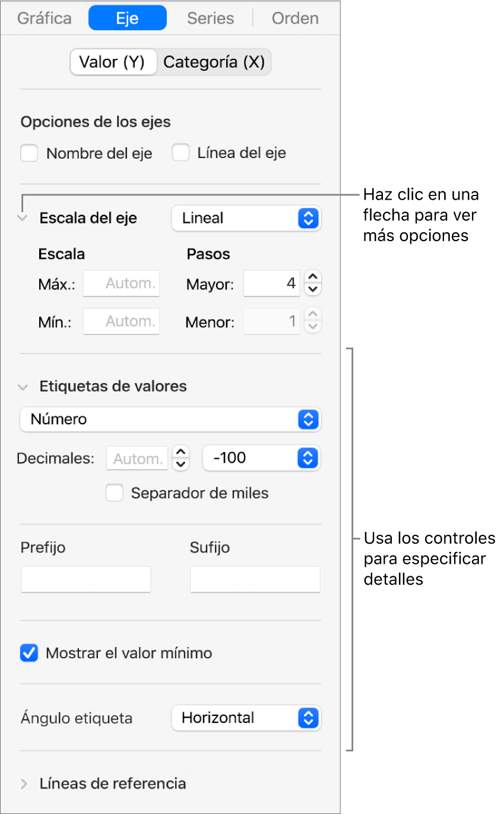Enable the Línea del eje checkbox
This screenshot has height=814, width=504.
[180, 153]
